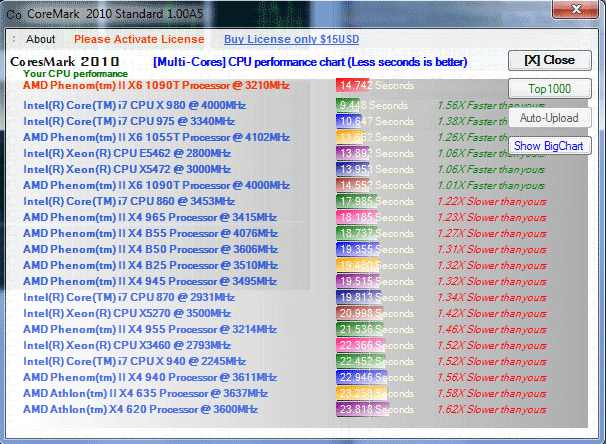
Task: Click the blue 10.647 Seconds bar
Action: (349, 121)
